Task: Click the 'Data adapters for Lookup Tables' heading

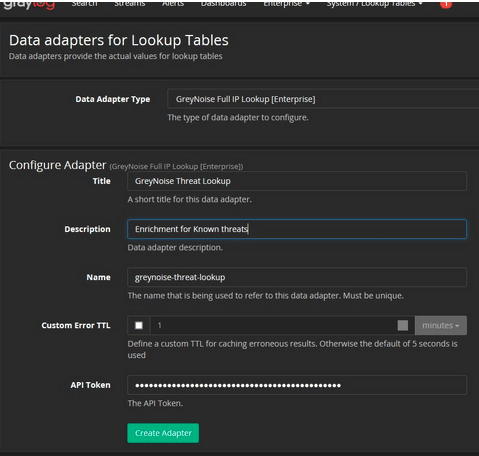Action: point(119,40)
